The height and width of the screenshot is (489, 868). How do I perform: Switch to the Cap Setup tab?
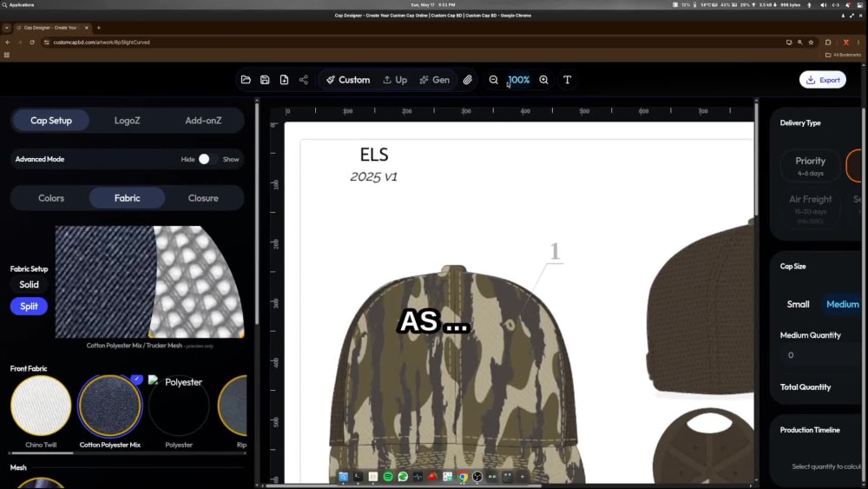pyautogui.click(x=51, y=120)
